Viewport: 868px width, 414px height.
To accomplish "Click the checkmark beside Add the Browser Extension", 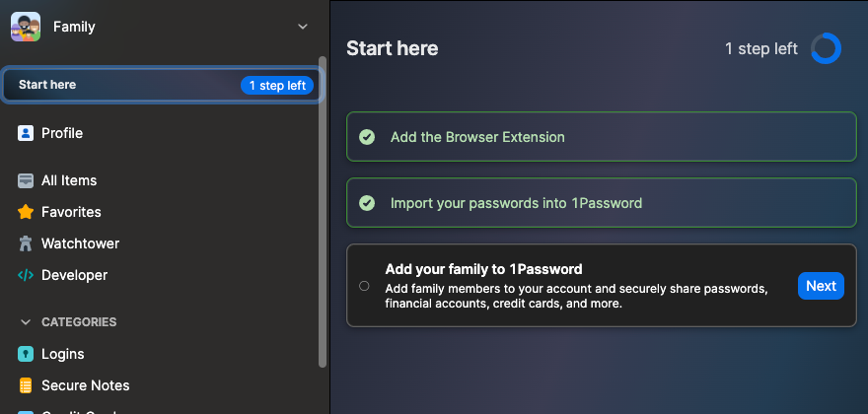I will click(367, 137).
